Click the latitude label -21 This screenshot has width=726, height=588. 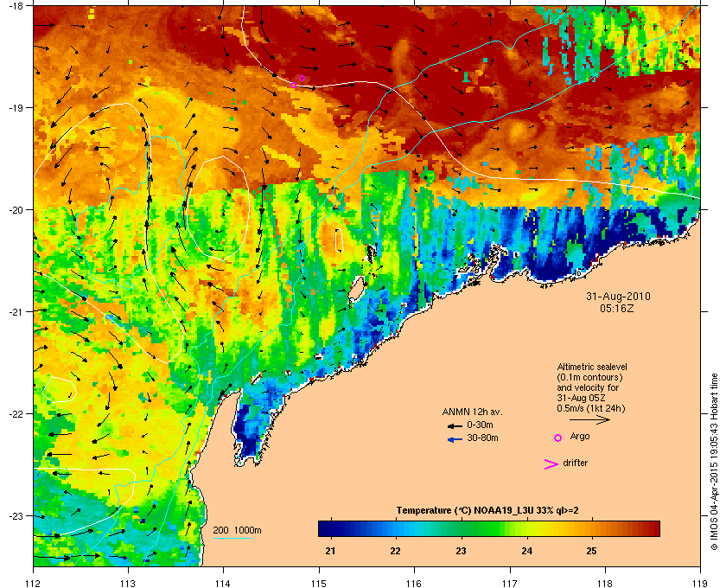point(16,312)
